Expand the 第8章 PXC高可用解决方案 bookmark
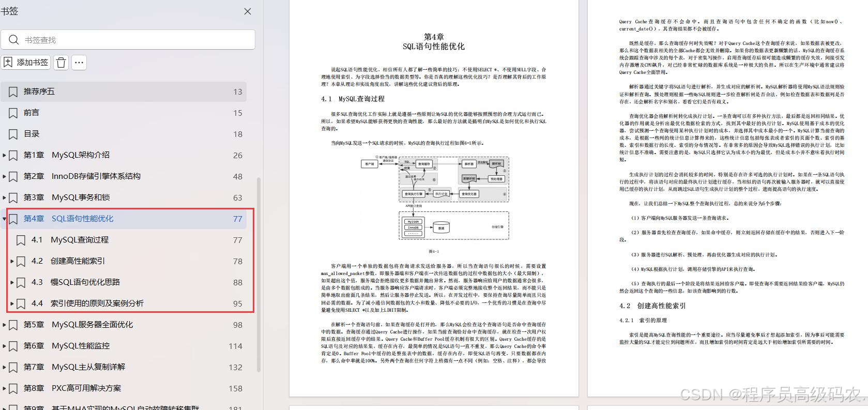Viewport: 868px width, 410px height. (4, 388)
